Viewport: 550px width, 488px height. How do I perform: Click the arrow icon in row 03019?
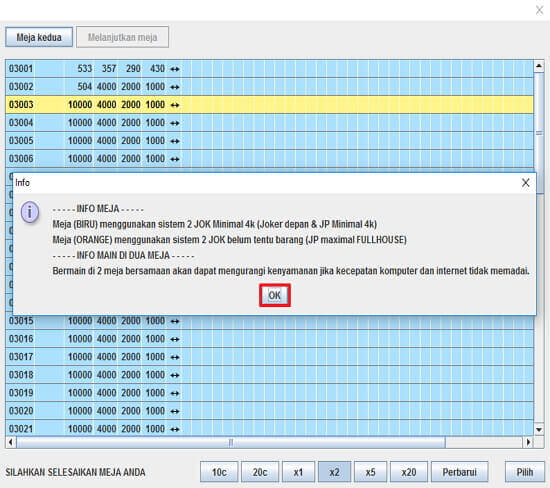pyautogui.click(x=175, y=394)
